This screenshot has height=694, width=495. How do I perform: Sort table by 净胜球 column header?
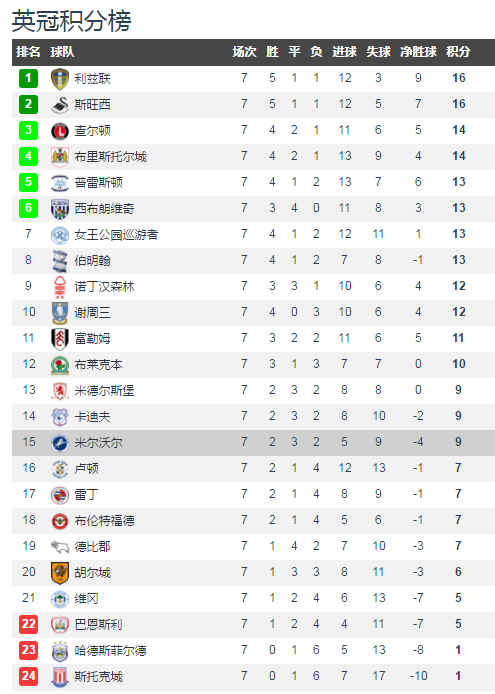tap(418, 52)
